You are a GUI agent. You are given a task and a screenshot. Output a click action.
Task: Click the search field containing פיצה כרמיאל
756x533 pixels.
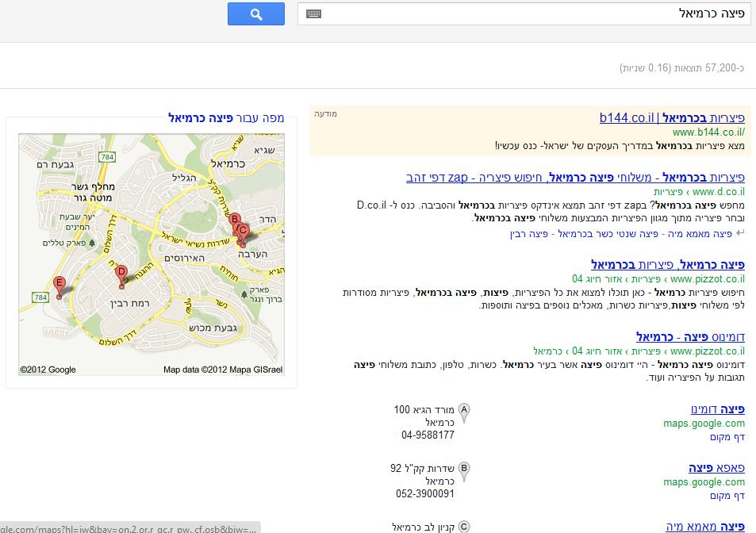coord(524,14)
